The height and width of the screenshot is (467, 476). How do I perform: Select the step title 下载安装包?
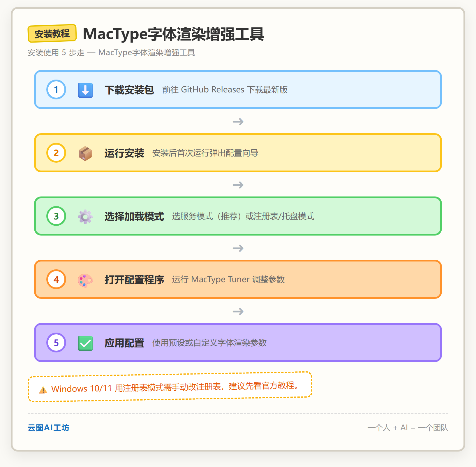129,90
